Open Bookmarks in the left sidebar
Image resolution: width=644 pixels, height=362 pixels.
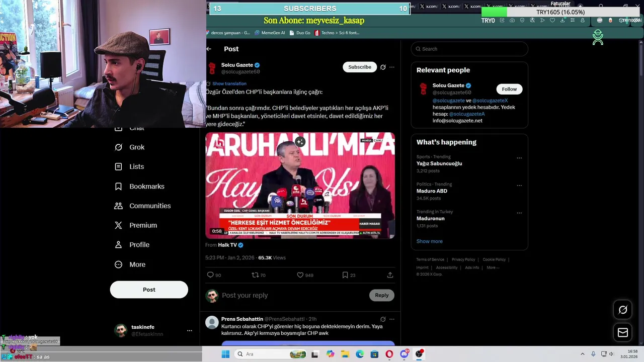pos(139,187)
